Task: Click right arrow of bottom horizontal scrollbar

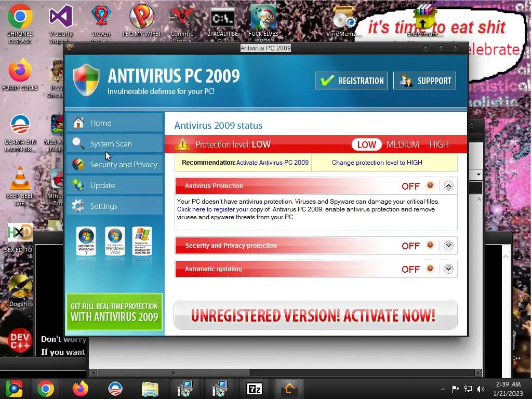Action: point(478,373)
